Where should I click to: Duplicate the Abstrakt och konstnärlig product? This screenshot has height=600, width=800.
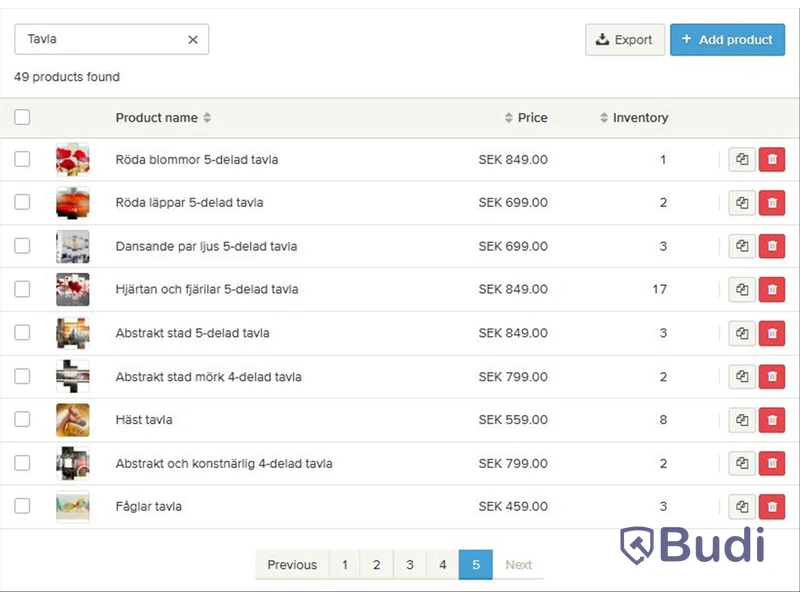click(742, 463)
